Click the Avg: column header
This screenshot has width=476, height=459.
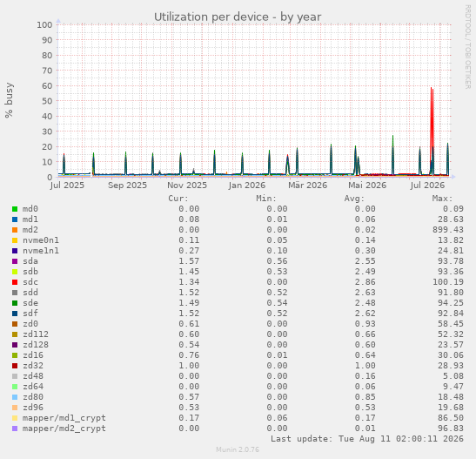[x=354, y=199]
